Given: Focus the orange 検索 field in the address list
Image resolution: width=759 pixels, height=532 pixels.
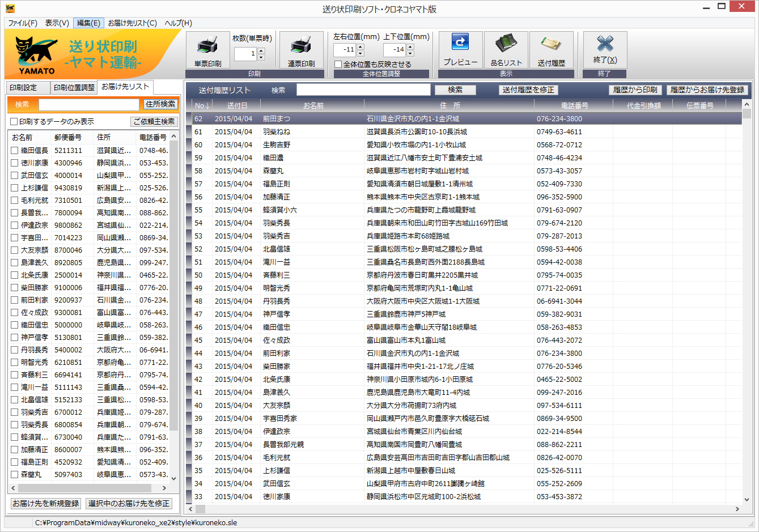Looking at the screenshot, I should click(89, 105).
